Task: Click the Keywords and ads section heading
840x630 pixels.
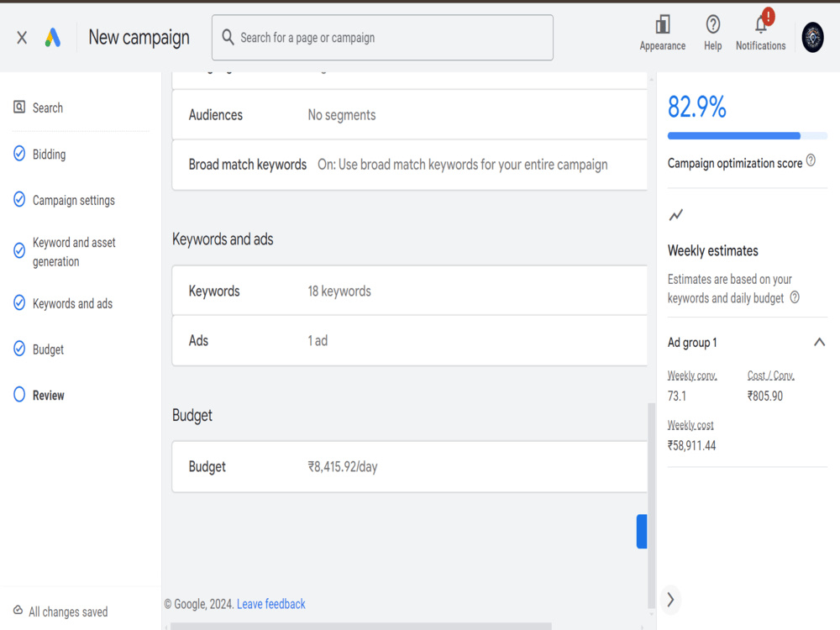Action: (x=223, y=239)
